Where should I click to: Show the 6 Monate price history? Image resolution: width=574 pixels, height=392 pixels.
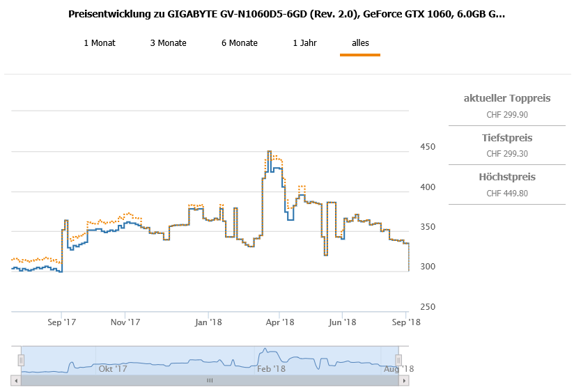click(x=240, y=43)
